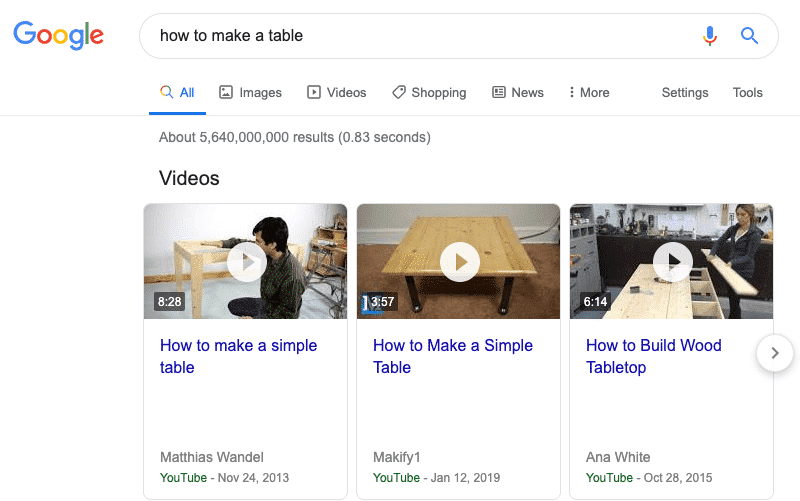The height and width of the screenshot is (501, 800).
Task: Click the search query input field
Action: [423, 36]
